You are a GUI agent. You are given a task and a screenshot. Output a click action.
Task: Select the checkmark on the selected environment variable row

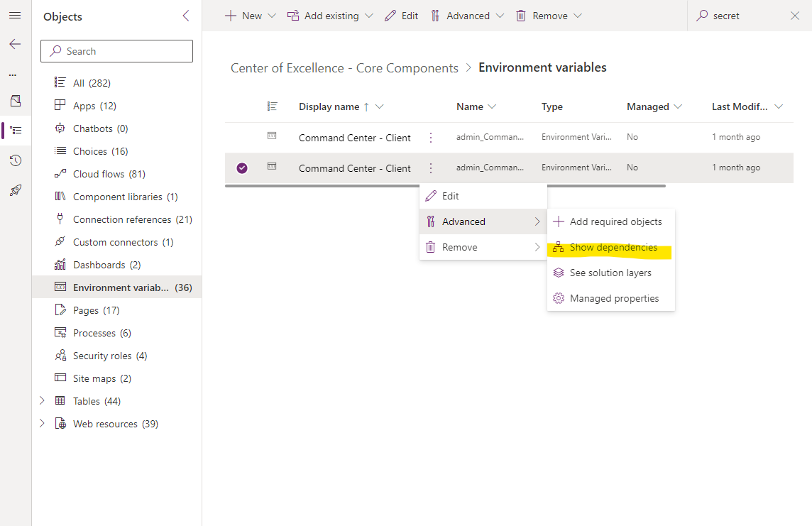click(x=243, y=168)
